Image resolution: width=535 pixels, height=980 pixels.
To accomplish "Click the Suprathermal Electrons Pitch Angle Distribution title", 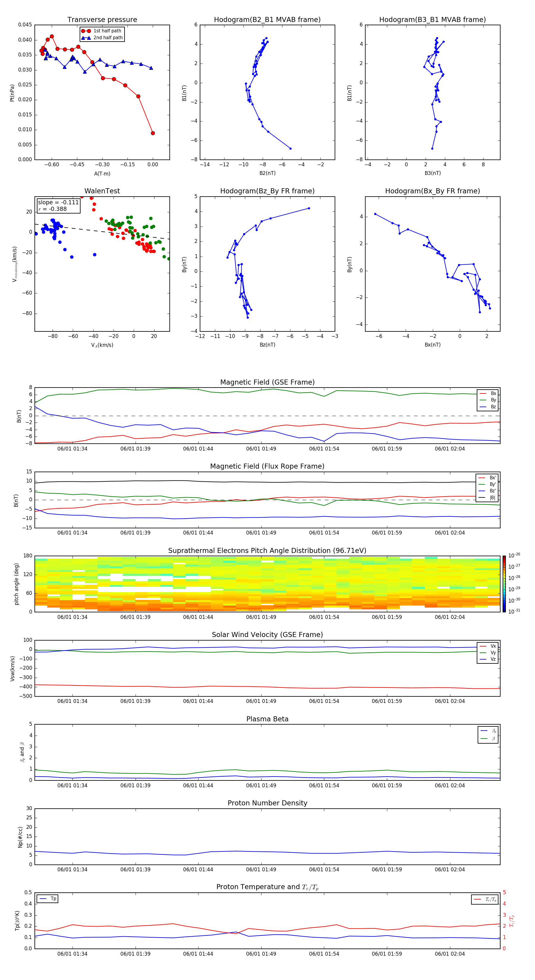I will click(x=267, y=551).
